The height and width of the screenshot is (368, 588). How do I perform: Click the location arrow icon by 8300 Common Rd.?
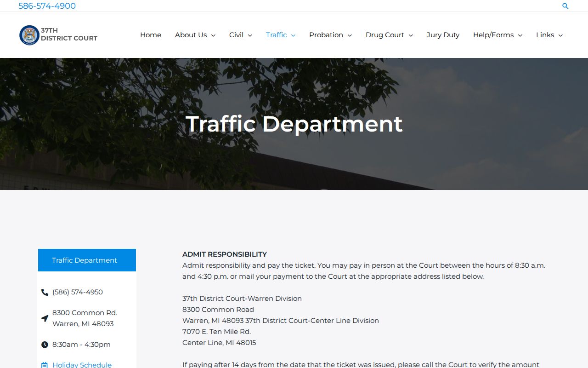tap(45, 318)
